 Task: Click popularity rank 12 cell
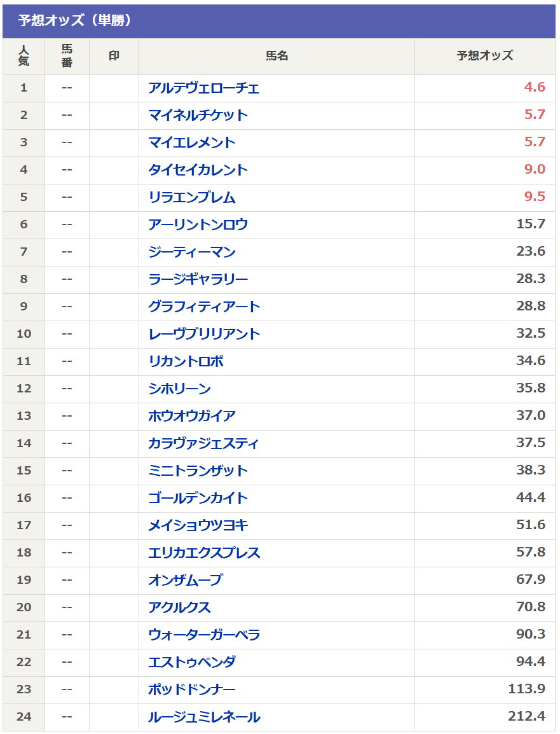(24, 389)
